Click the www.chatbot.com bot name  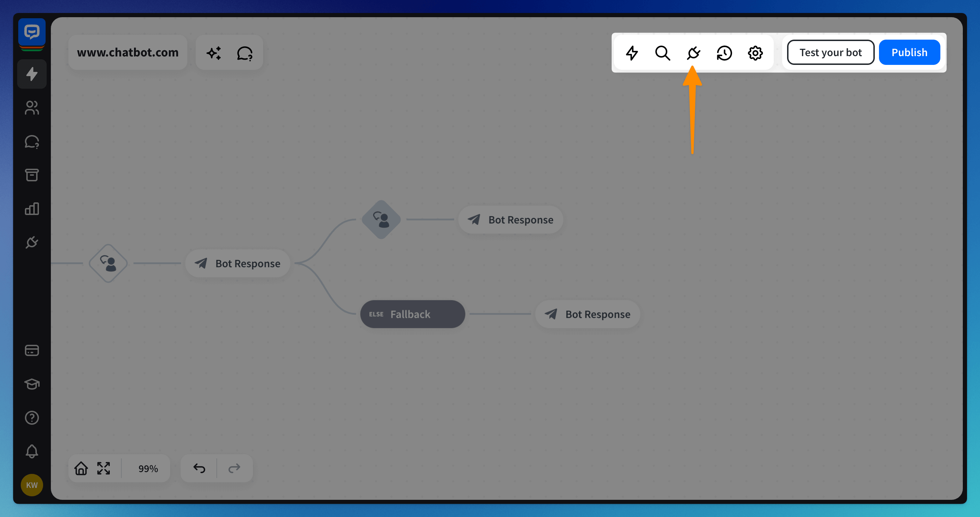pos(128,52)
